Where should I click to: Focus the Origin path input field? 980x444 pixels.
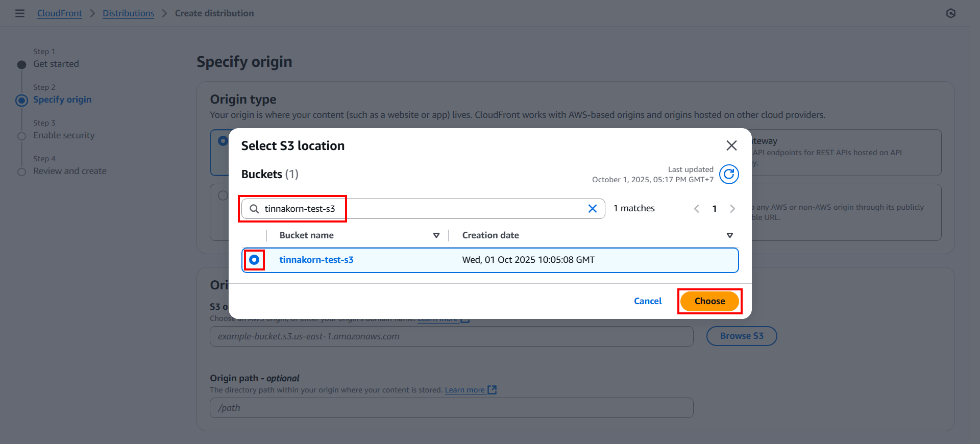(451, 408)
